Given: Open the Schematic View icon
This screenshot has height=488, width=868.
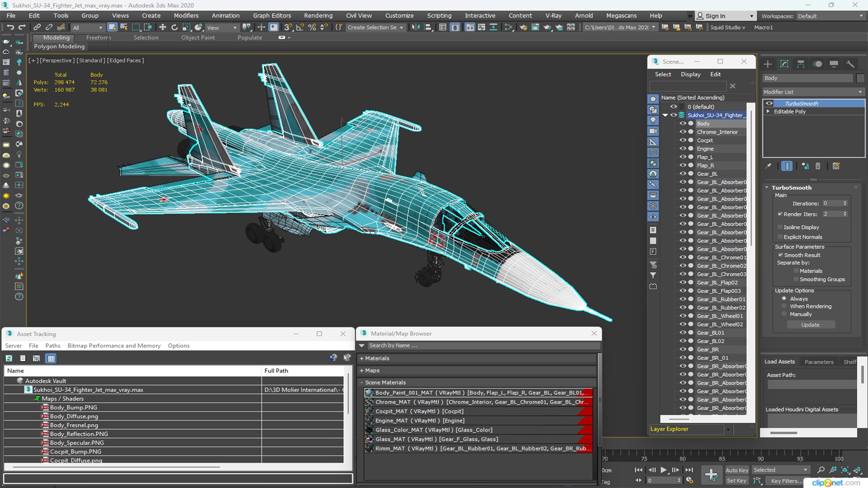Looking at the screenshot, I should (509, 28).
